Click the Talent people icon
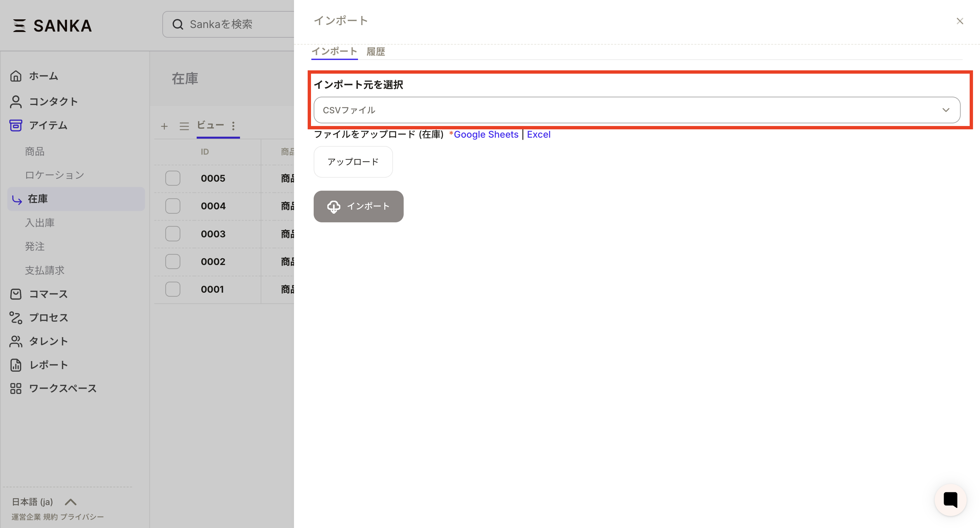 [16, 341]
